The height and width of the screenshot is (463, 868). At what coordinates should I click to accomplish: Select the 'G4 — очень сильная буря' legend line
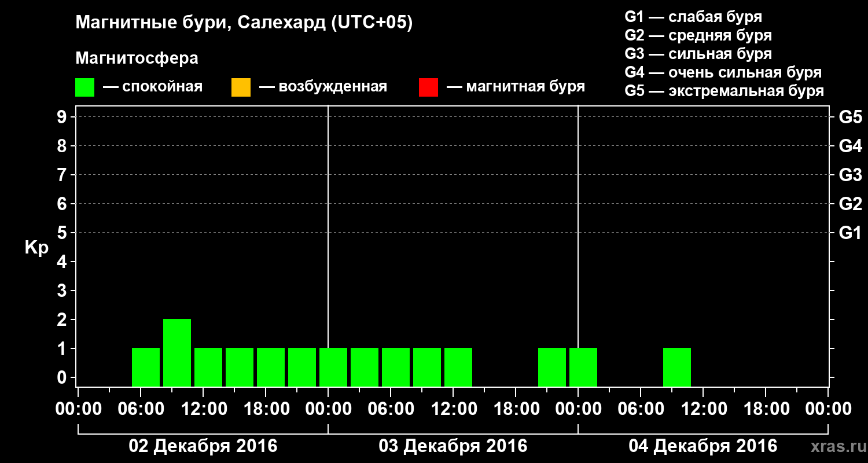[723, 72]
